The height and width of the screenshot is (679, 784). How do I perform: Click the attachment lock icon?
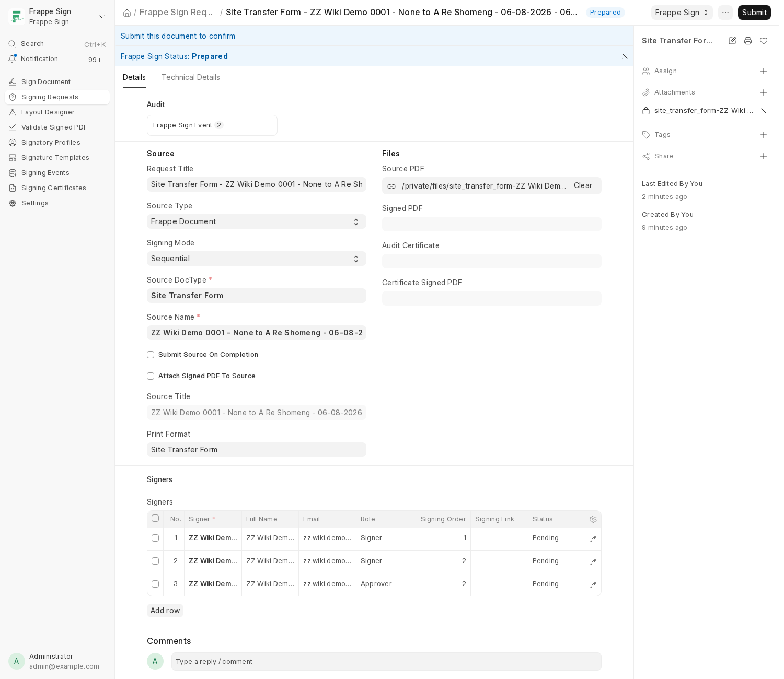646,111
